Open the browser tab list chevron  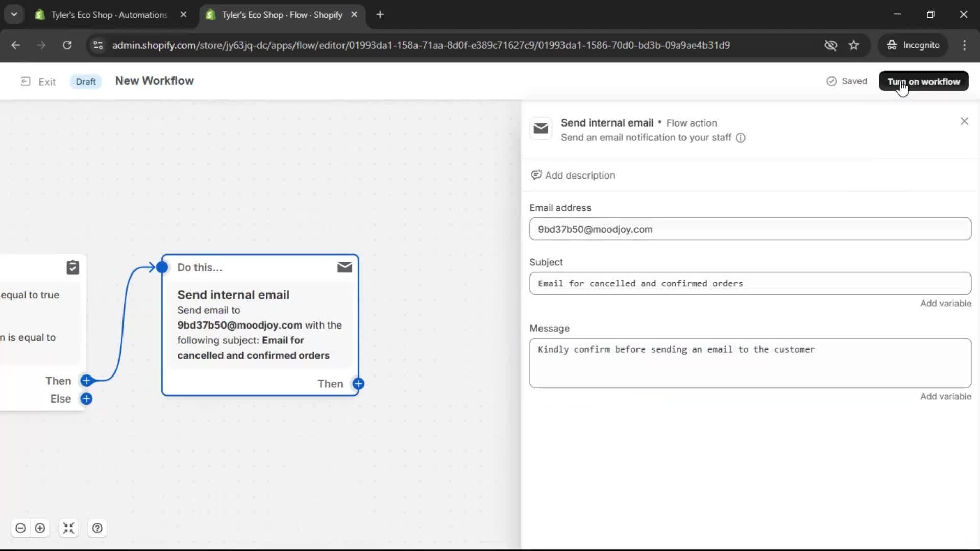coord(14,14)
